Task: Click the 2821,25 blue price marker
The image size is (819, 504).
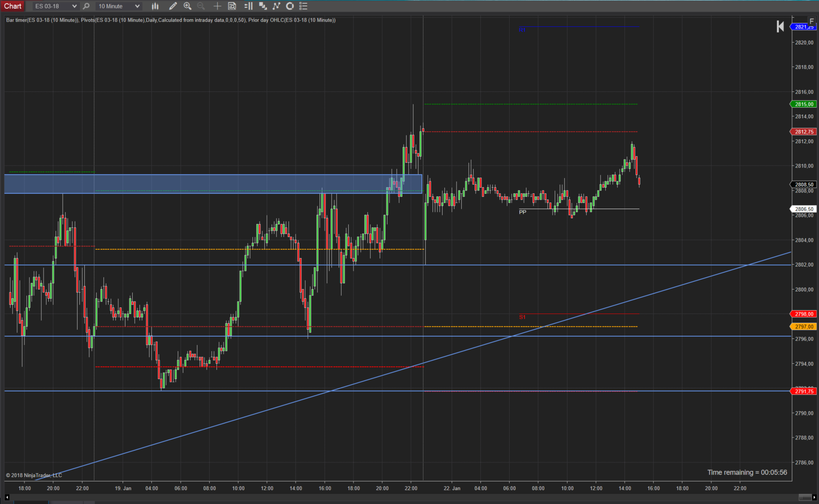Action: coord(803,27)
